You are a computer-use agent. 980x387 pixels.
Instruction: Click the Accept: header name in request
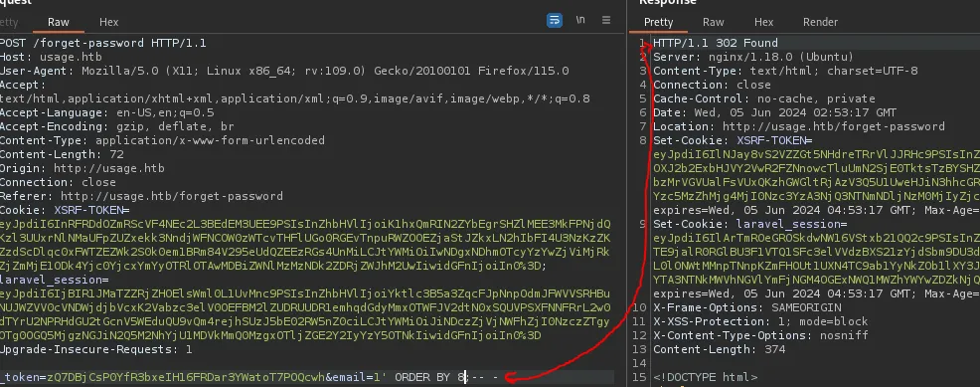pos(23,85)
